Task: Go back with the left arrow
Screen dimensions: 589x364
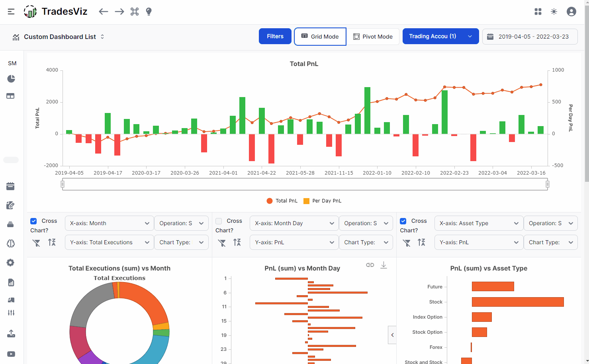Action: click(x=104, y=12)
